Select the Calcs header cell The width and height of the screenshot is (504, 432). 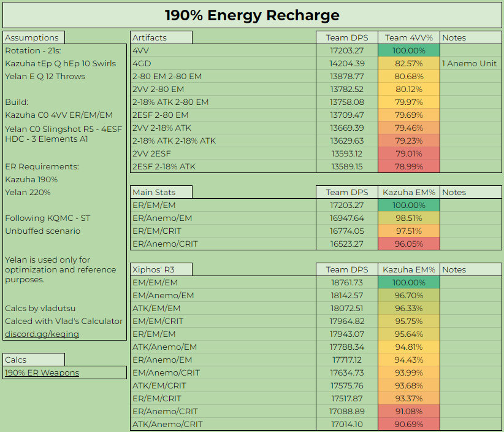[x=34, y=360]
